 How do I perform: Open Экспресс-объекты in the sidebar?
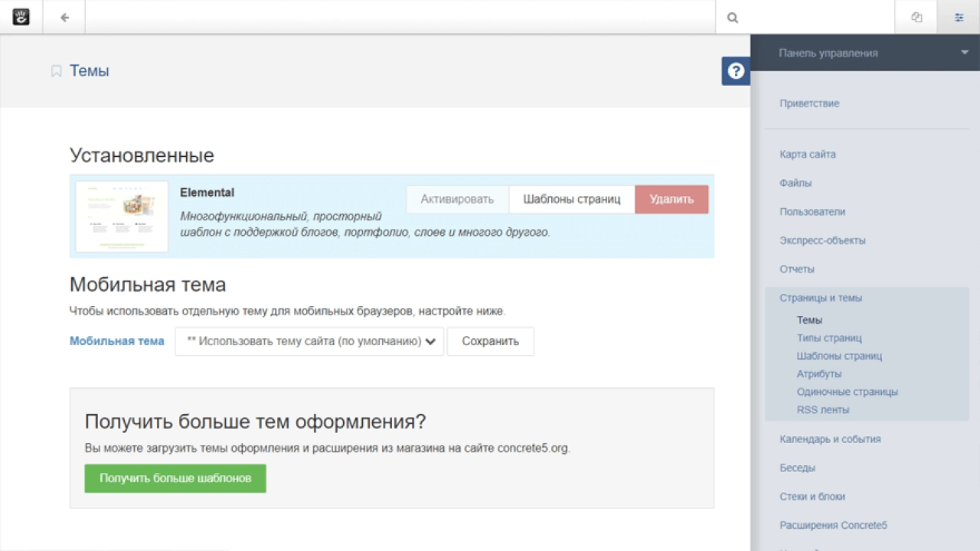[822, 240]
